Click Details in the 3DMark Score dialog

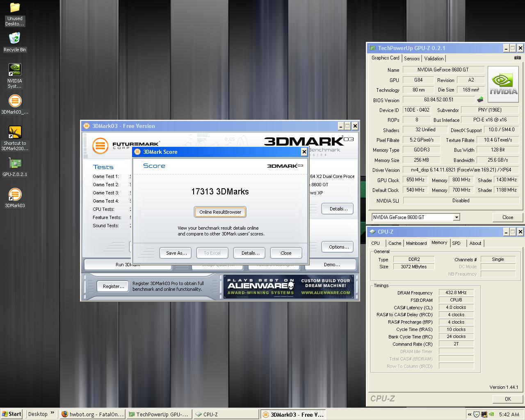tap(250, 253)
